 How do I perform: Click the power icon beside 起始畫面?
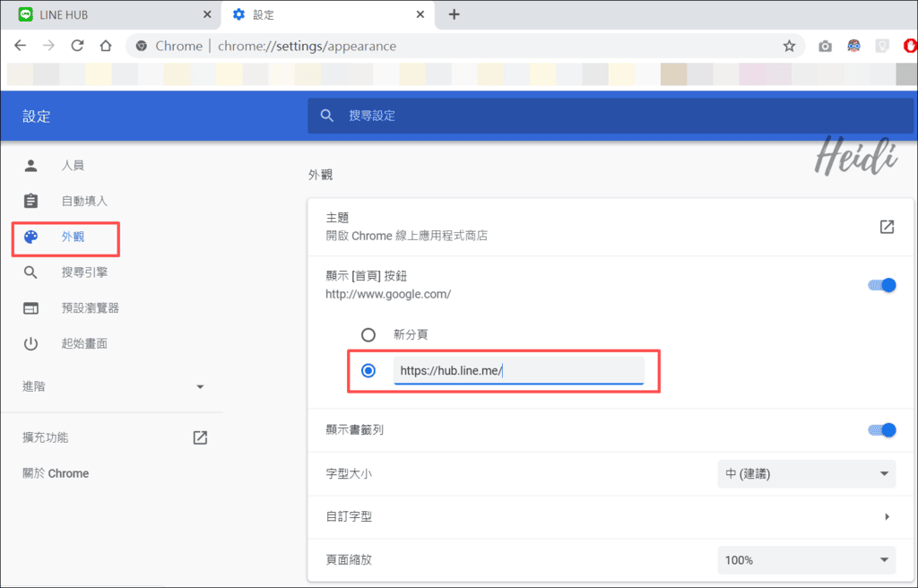(31, 344)
